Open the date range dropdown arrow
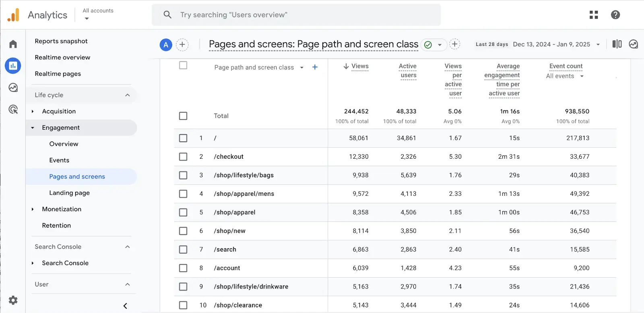 tap(598, 44)
